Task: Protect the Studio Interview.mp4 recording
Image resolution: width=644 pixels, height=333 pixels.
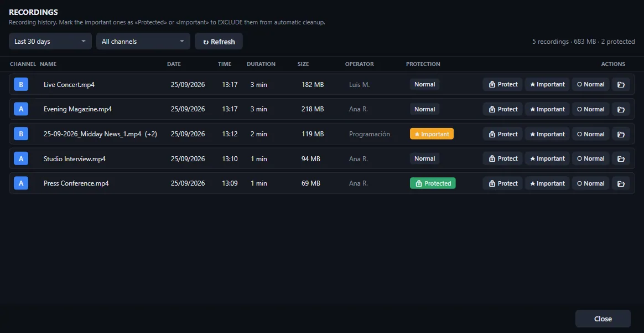Action: pos(503,158)
